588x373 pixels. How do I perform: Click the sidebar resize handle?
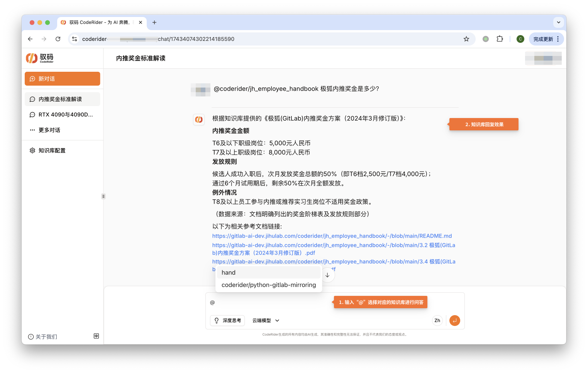tap(103, 196)
